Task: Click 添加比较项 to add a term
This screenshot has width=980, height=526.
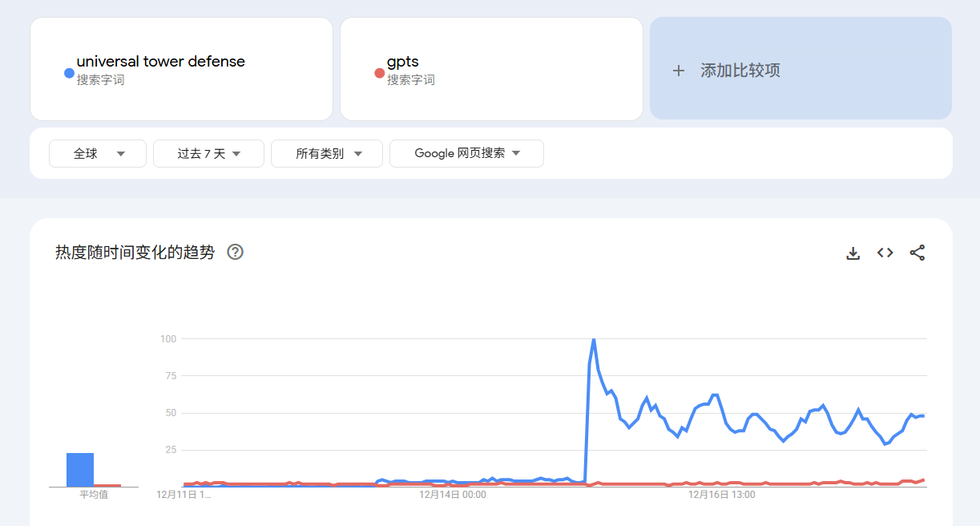Action: click(740, 71)
